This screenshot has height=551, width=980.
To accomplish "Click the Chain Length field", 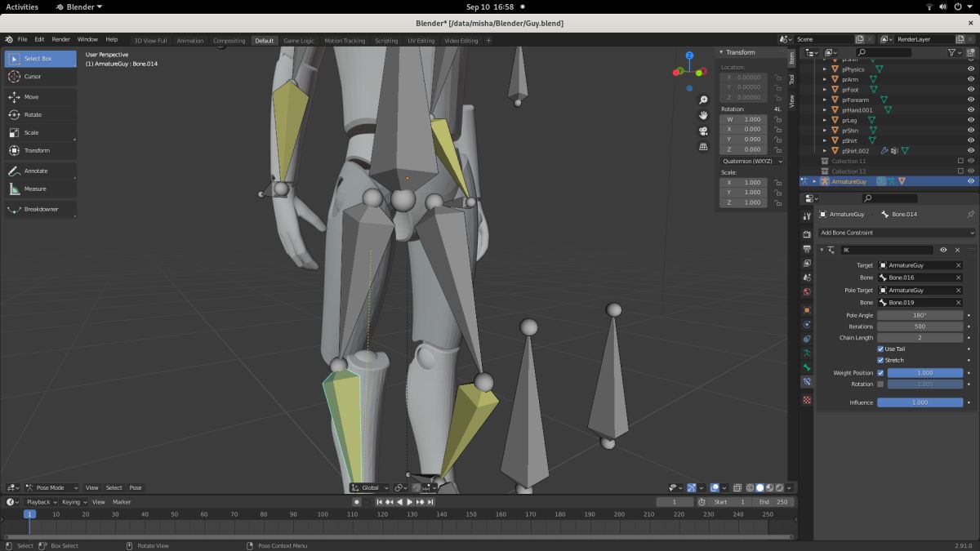I will pos(920,338).
